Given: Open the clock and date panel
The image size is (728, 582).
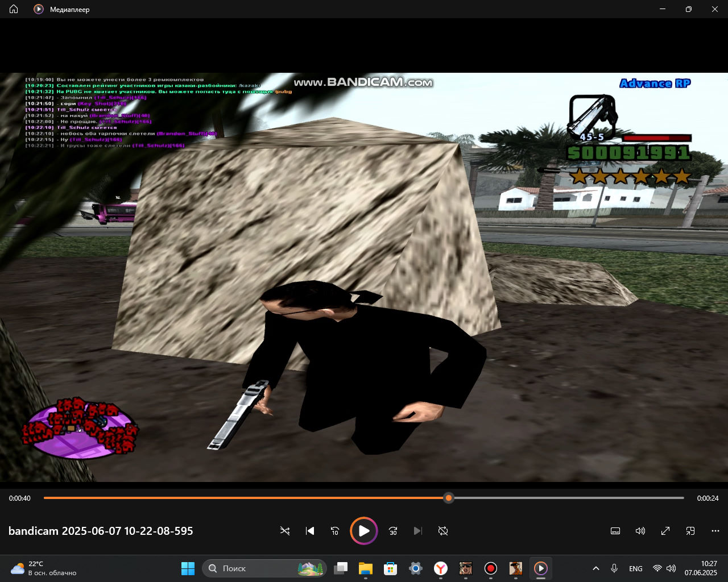Looking at the screenshot, I should (x=701, y=568).
